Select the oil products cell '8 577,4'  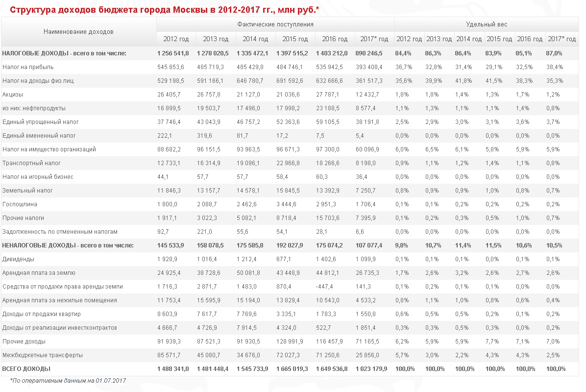(366, 108)
